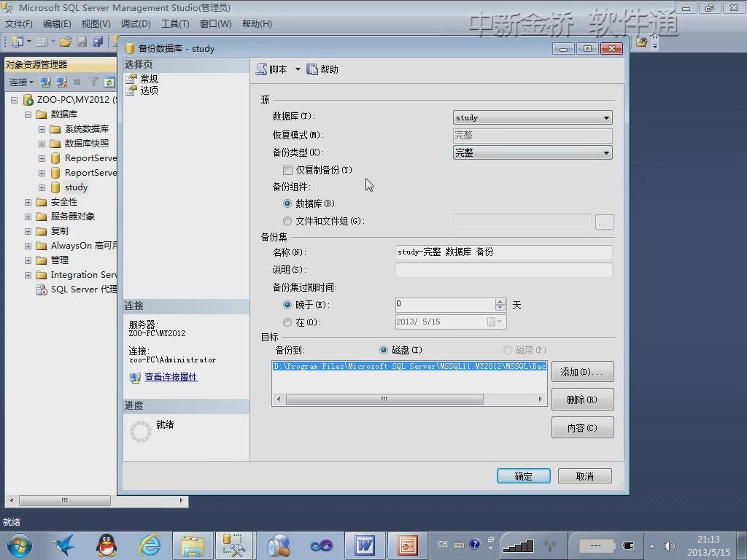
Task: Open the 连接 dropdown in Object Explorer
Action: [x=21, y=82]
